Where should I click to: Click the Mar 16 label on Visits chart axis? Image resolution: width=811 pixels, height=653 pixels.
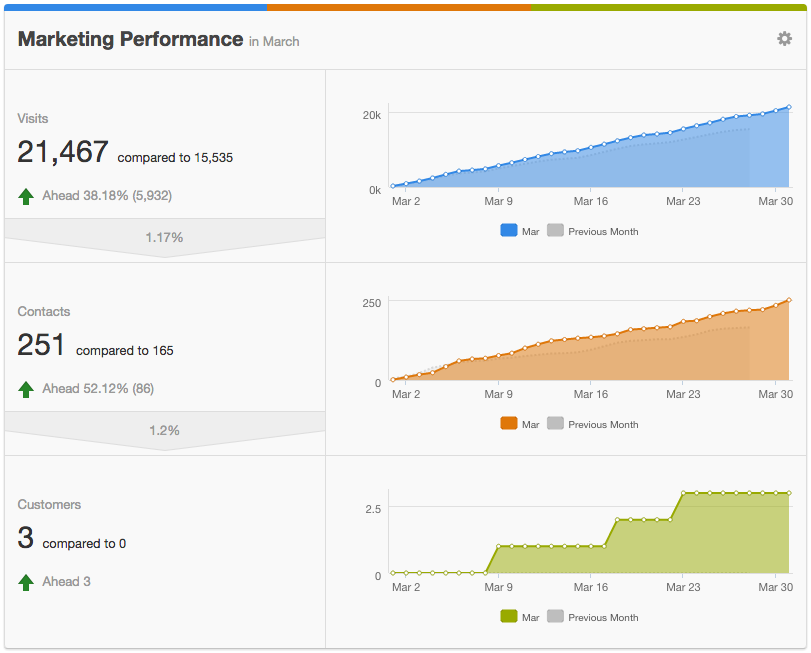pos(591,201)
